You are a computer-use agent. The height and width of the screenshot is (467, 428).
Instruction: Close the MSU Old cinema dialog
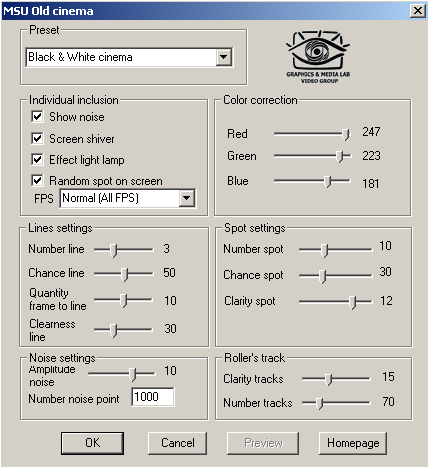417,11
